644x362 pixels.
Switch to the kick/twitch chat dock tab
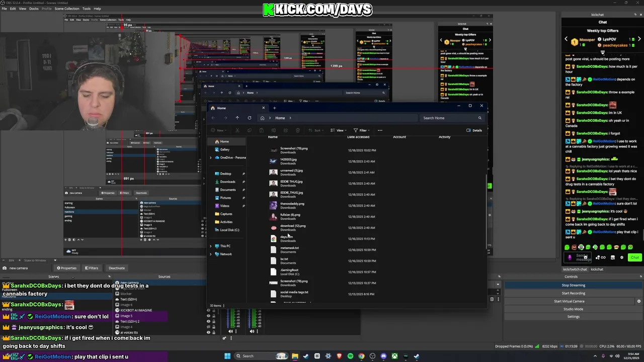click(575, 269)
